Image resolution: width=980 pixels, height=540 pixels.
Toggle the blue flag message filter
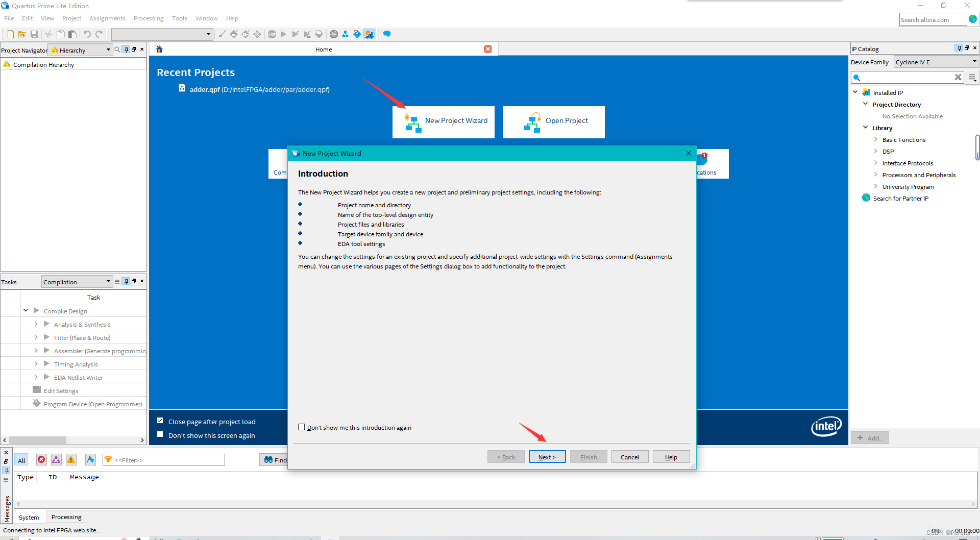(x=90, y=460)
